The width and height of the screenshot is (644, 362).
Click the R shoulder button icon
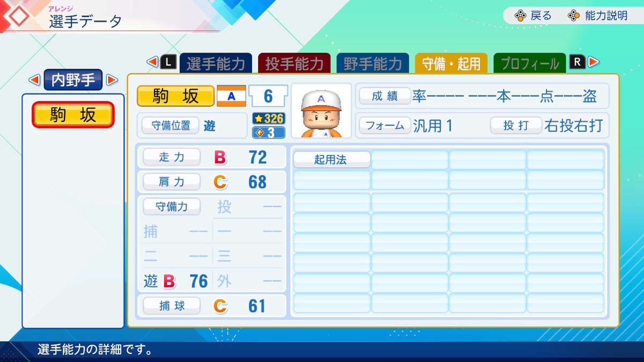pyautogui.click(x=577, y=62)
